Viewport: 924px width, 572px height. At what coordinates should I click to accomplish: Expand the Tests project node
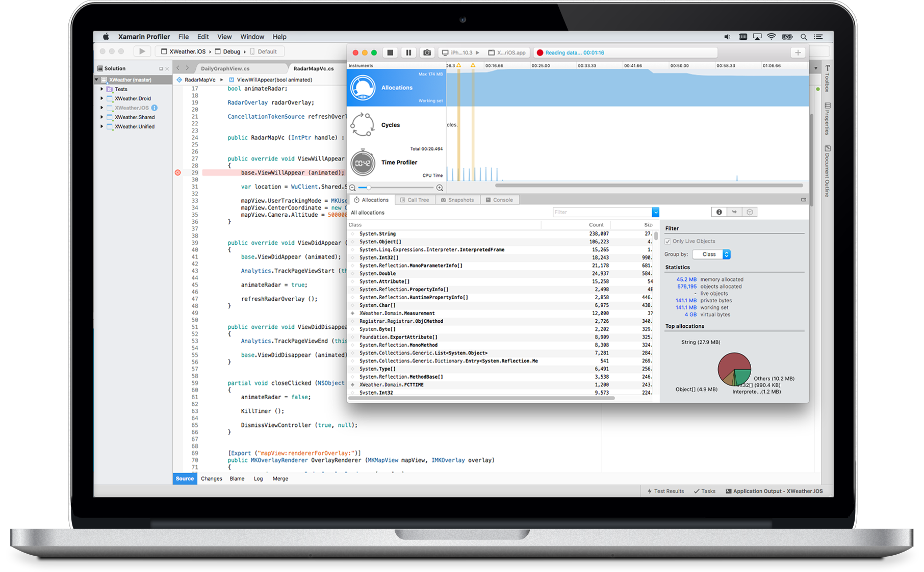coord(102,89)
